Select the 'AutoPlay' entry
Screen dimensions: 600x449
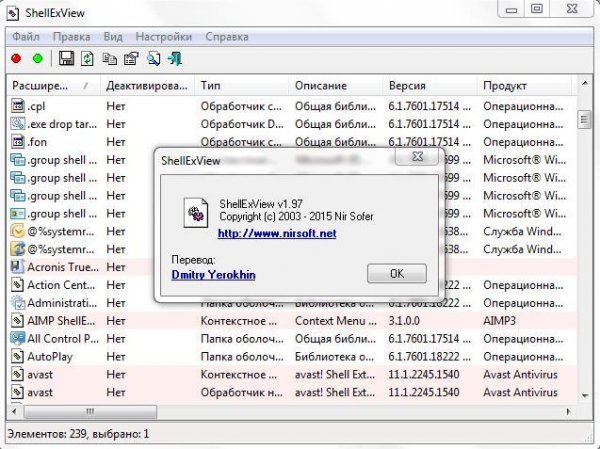[50, 356]
